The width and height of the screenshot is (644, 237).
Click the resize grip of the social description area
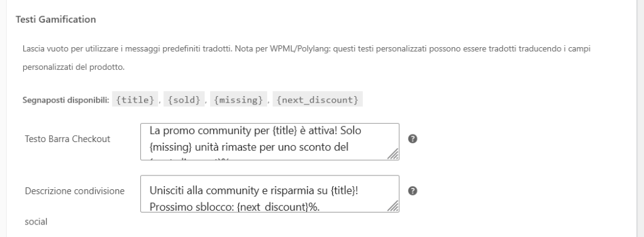coord(393,206)
